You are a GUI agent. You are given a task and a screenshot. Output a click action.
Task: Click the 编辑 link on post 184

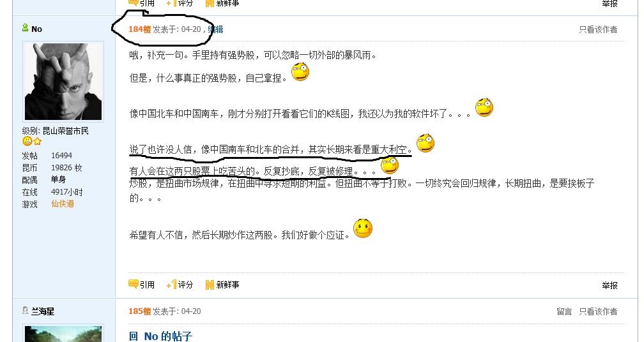[x=215, y=29]
